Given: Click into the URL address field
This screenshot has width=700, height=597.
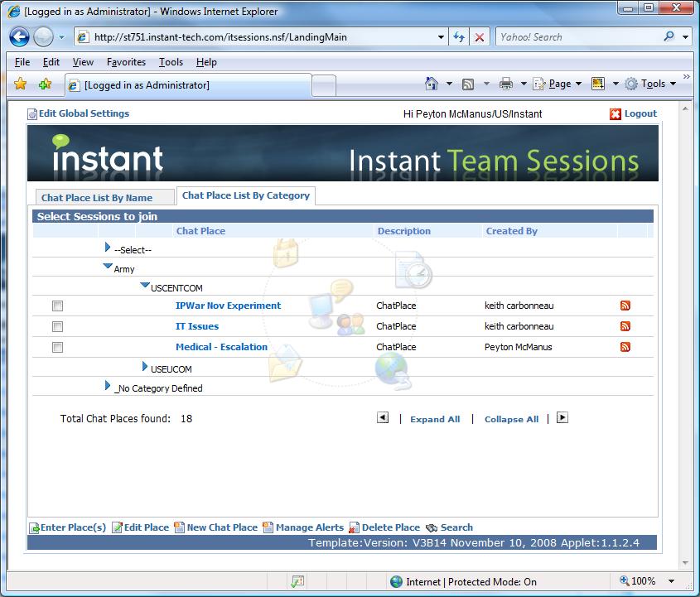Looking at the screenshot, I should pos(261,37).
